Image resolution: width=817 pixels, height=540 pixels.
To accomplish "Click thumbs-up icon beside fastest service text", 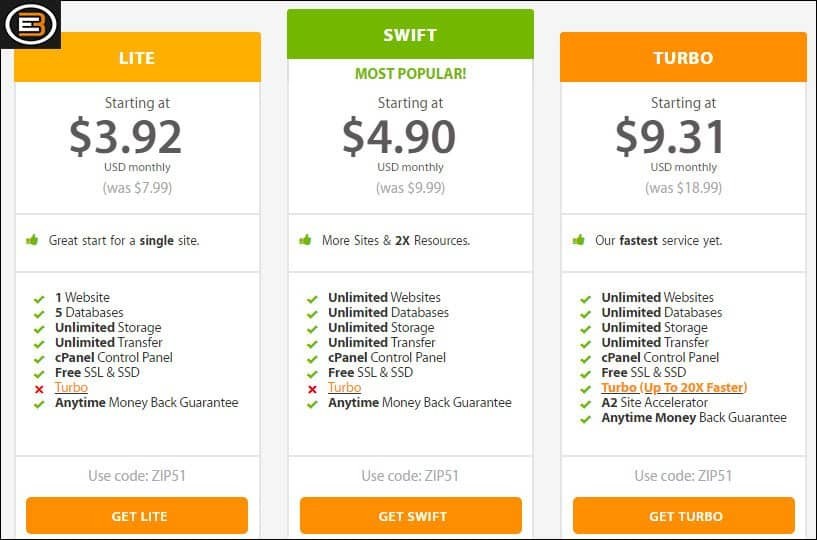I will point(578,240).
